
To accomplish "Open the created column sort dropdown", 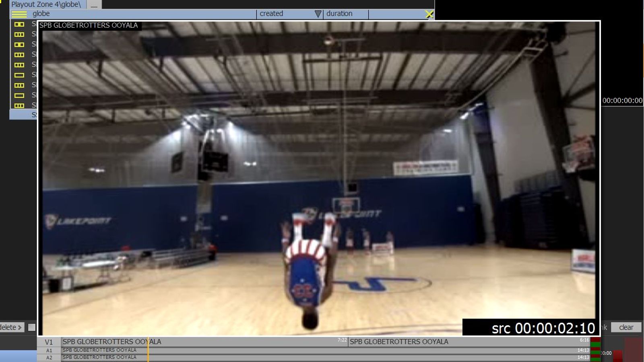I will click(318, 13).
